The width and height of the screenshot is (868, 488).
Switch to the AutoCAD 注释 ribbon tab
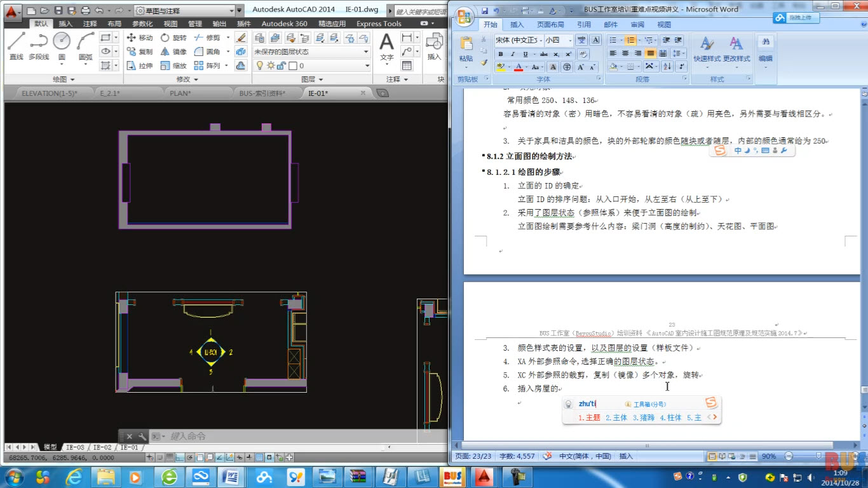[90, 24]
